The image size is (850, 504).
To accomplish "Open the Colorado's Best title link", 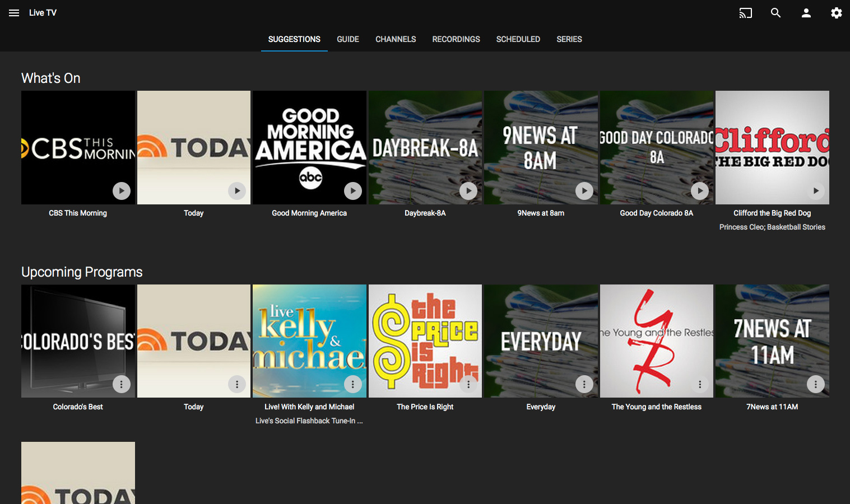I will coord(78,407).
